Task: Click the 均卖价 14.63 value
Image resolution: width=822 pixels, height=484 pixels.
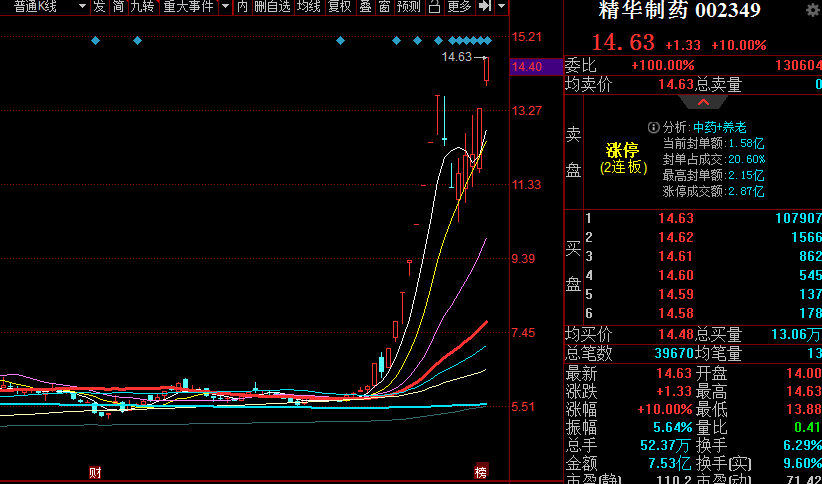Action: click(676, 84)
